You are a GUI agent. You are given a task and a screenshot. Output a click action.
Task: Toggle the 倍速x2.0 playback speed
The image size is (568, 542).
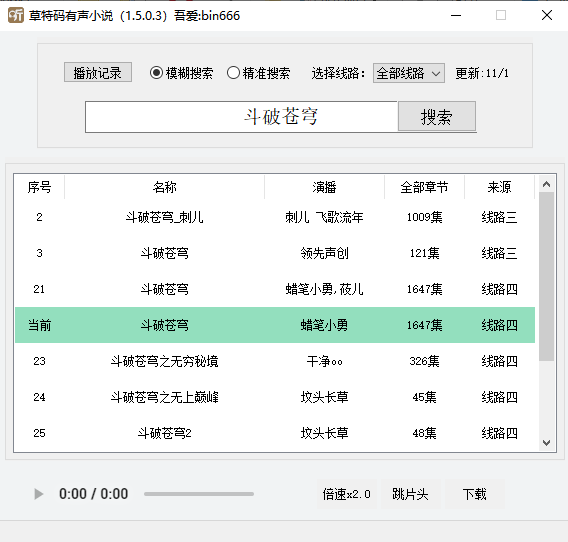pyautogui.click(x=347, y=494)
